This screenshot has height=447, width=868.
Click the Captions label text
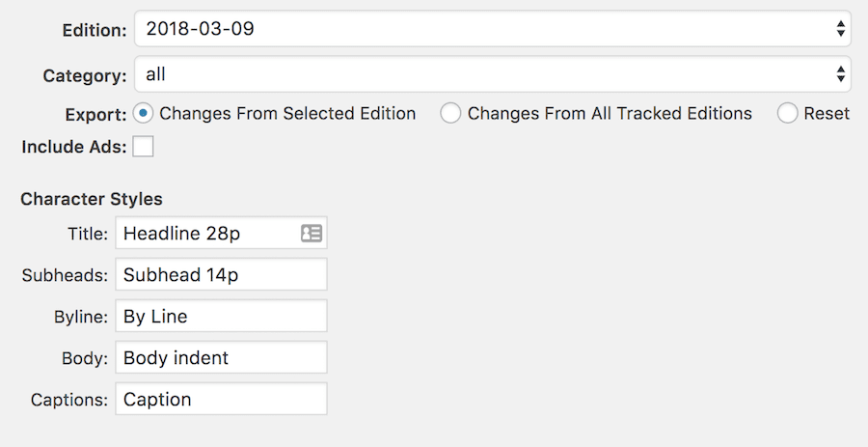coord(69,400)
